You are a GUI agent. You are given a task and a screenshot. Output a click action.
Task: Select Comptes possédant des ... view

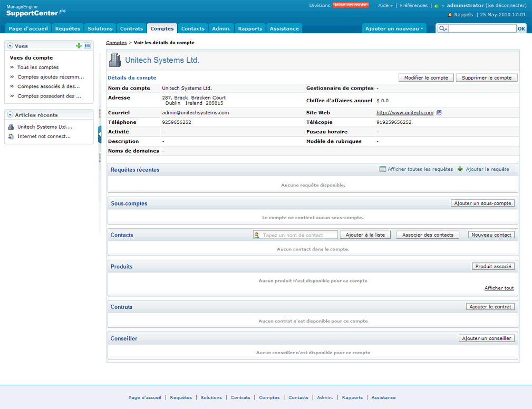click(49, 96)
